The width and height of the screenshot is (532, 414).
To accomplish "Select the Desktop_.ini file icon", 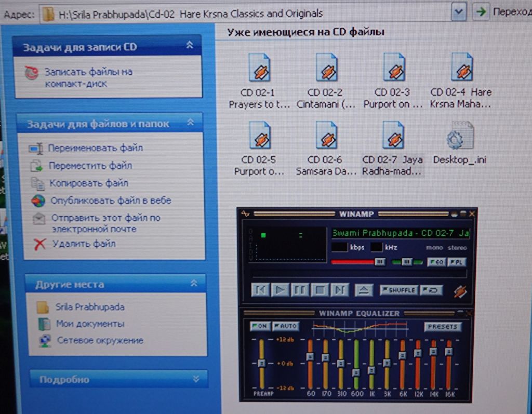I will [x=460, y=136].
